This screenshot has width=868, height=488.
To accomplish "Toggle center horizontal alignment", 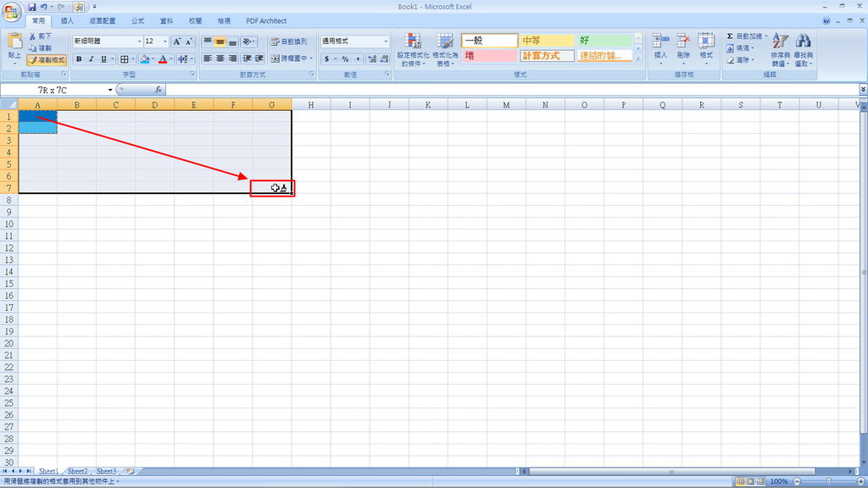I will (220, 58).
